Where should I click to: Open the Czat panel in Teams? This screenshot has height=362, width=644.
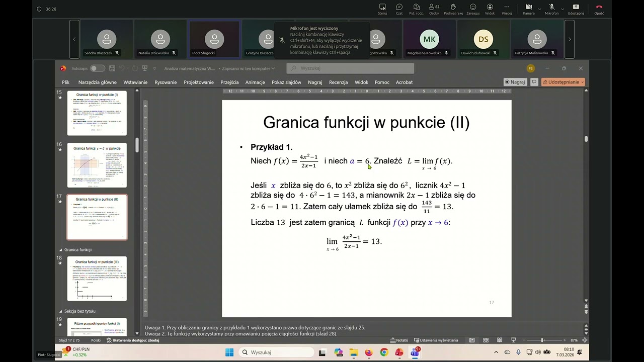point(399,9)
